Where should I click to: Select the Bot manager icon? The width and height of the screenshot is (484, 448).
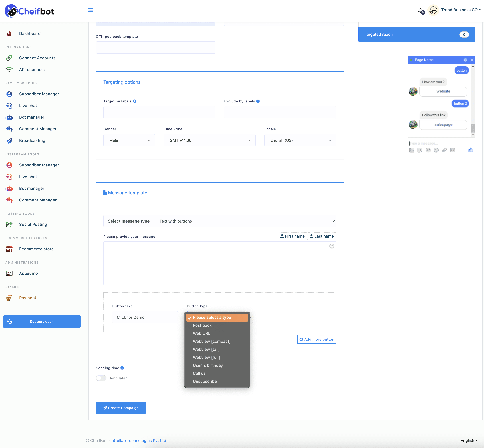coord(9,117)
